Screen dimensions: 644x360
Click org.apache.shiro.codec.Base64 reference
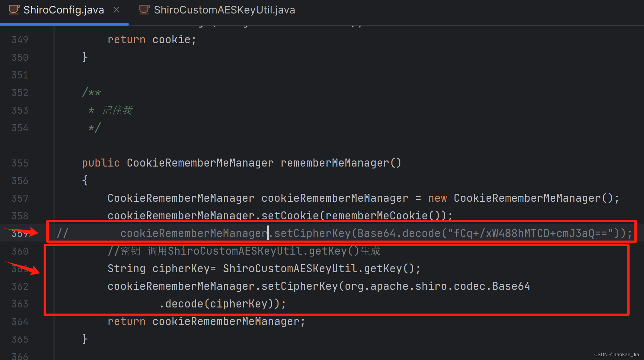tap(437, 286)
